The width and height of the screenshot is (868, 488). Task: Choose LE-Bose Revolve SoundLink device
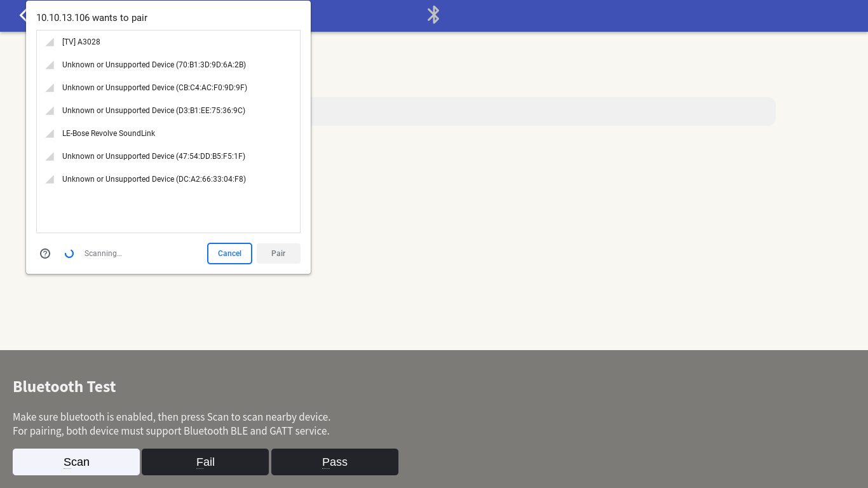tap(109, 133)
